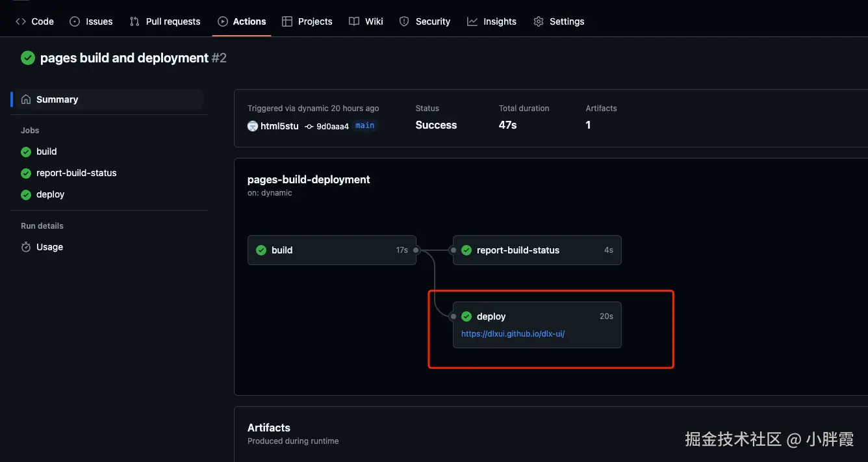Click the green success icon beside run title
The height and width of the screenshot is (462, 868).
tap(28, 58)
